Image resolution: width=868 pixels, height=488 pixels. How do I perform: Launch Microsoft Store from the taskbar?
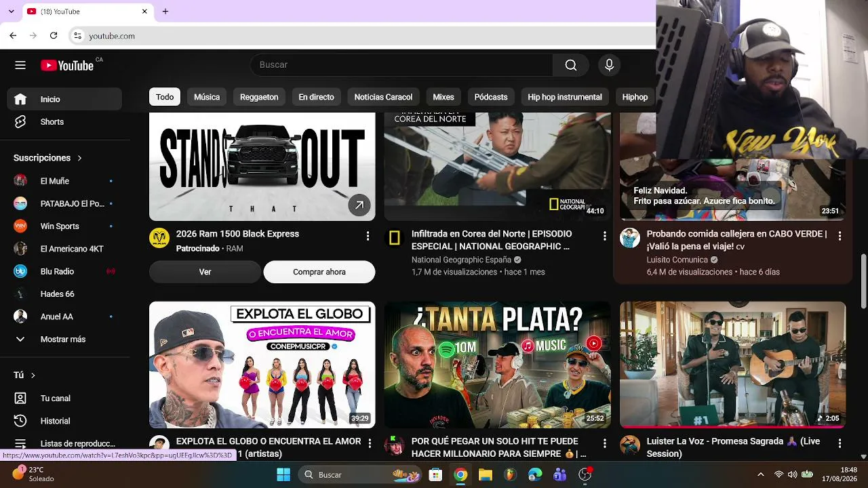pyautogui.click(x=435, y=474)
